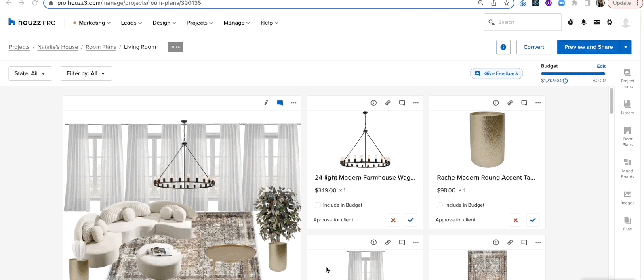Screen dimensions: 644x280
Task: Open more options for 24-light chandelier card
Action: click(416, 103)
